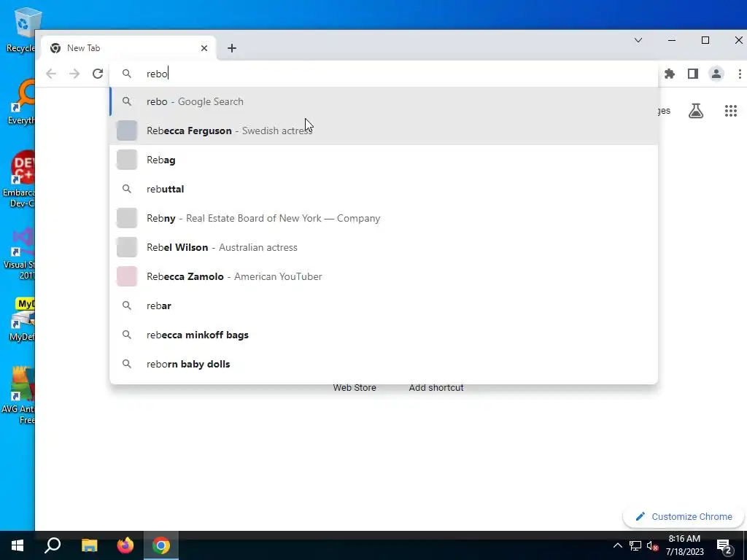Choose the Rebag suggestion

pyautogui.click(x=384, y=160)
